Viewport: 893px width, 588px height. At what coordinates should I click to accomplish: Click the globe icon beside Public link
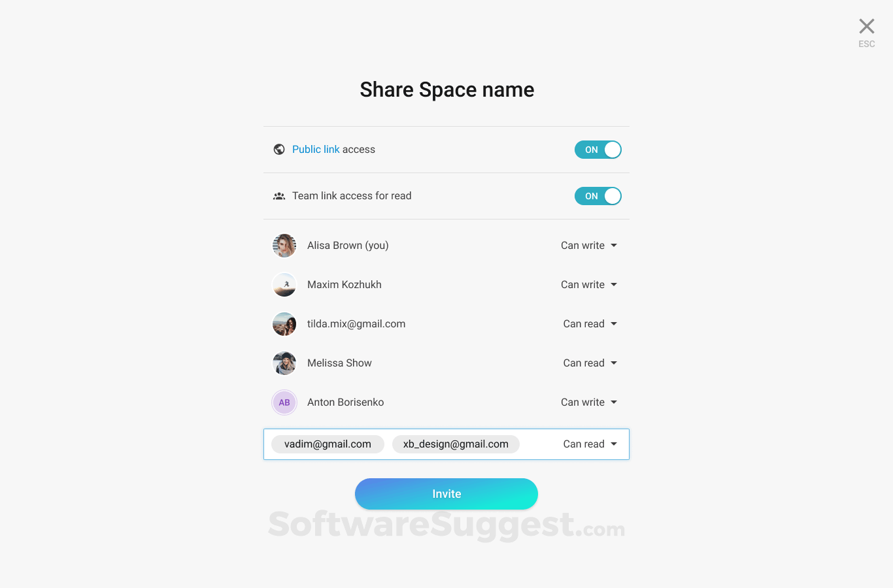click(279, 150)
